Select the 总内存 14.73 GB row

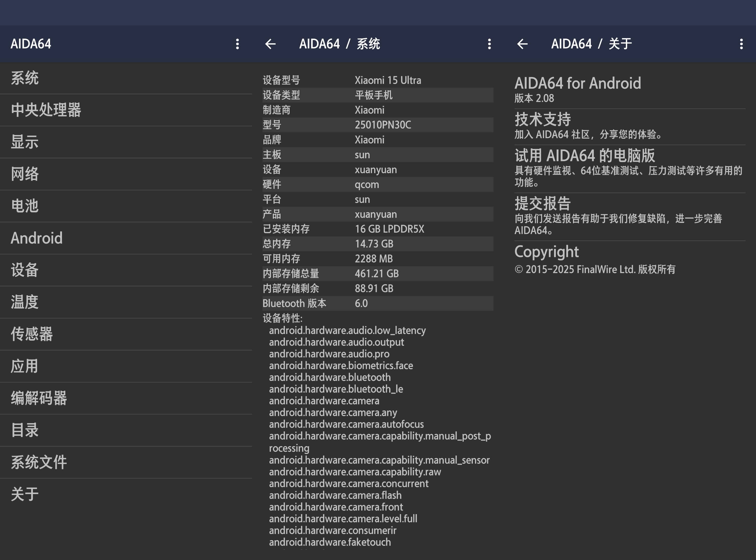click(378, 244)
